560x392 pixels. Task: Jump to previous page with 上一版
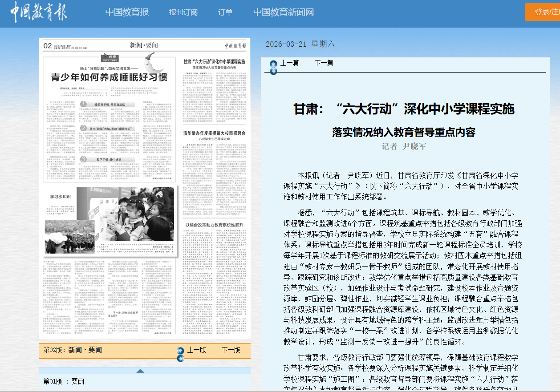tap(196, 350)
